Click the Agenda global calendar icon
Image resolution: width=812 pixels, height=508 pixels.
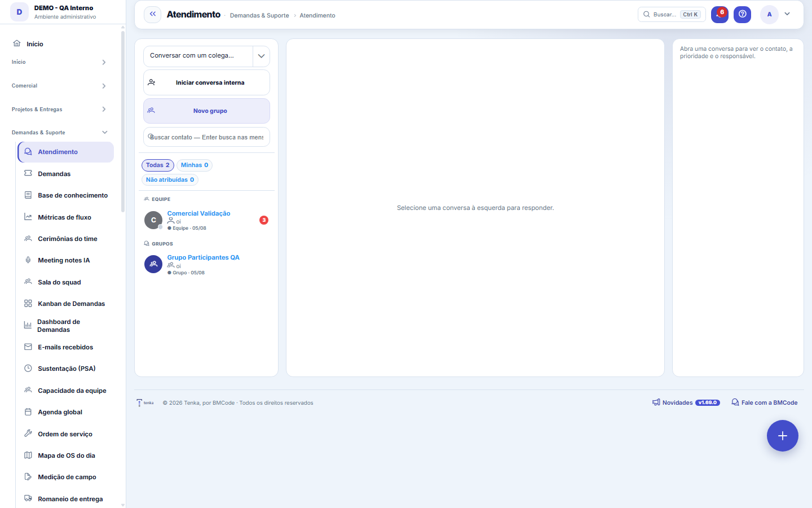coord(28,412)
